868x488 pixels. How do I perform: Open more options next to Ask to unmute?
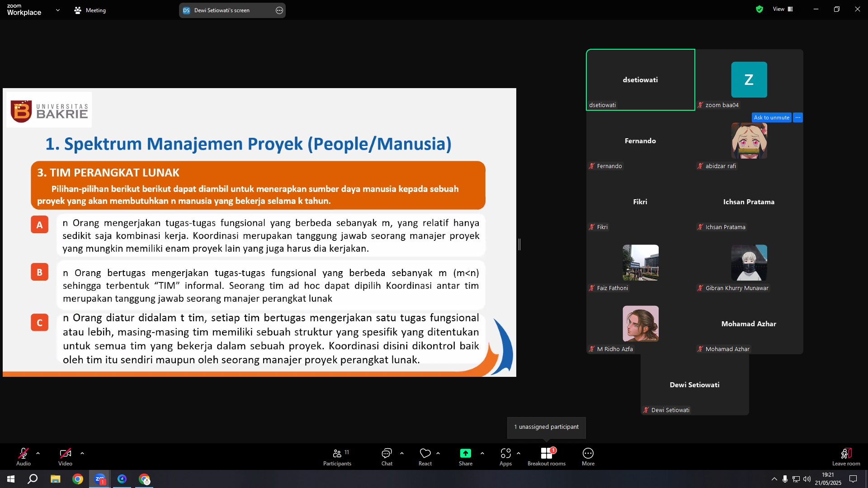coord(798,117)
